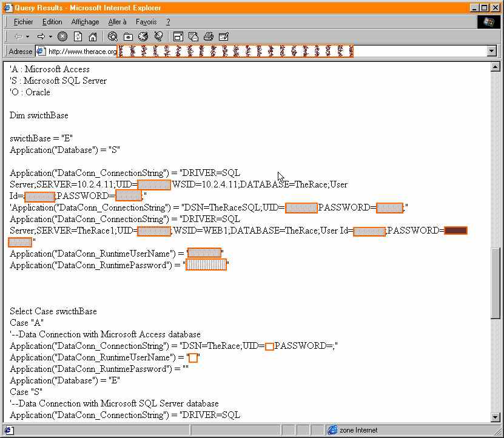Go to the Home page icon
The image size is (504, 438).
click(93, 36)
